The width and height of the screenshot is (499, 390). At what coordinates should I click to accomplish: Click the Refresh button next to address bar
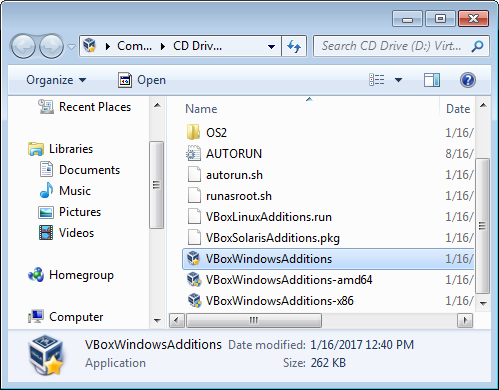294,46
